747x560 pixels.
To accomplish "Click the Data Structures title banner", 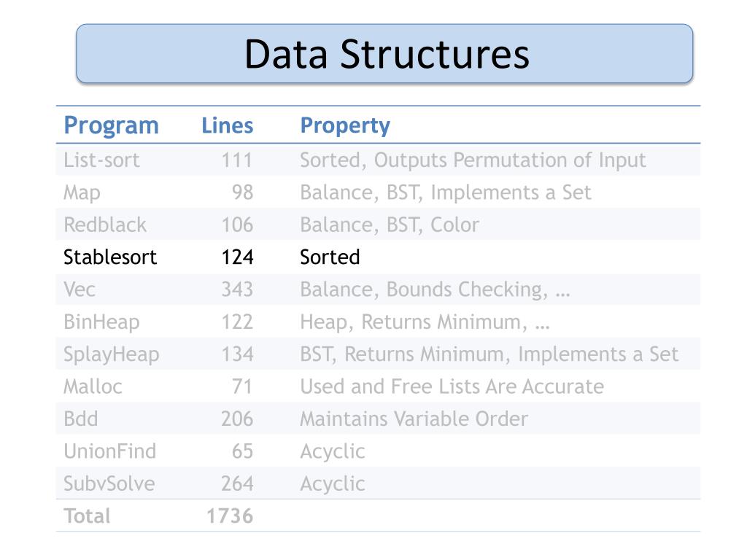I will point(384,54).
